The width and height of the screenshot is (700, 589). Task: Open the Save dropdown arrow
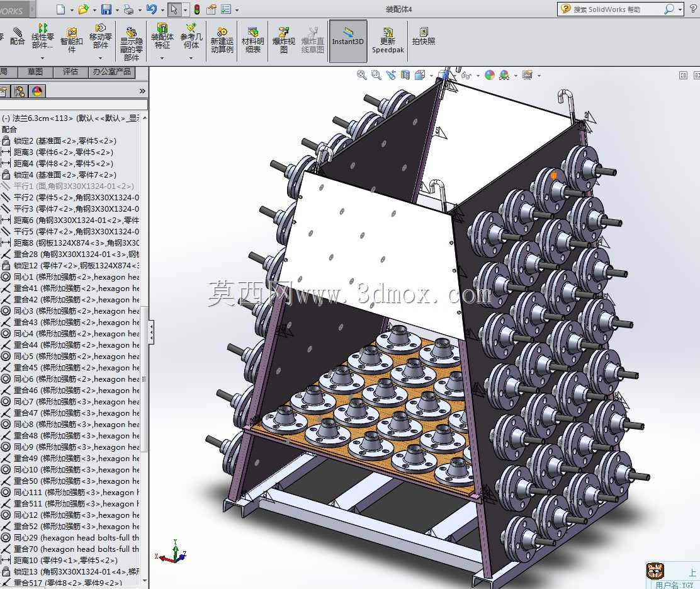[x=118, y=10]
